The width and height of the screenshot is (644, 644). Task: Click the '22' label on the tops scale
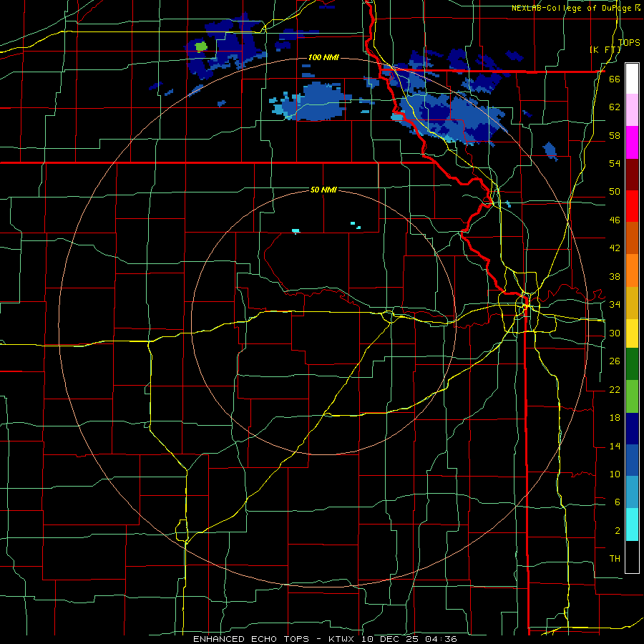[x=615, y=389]
